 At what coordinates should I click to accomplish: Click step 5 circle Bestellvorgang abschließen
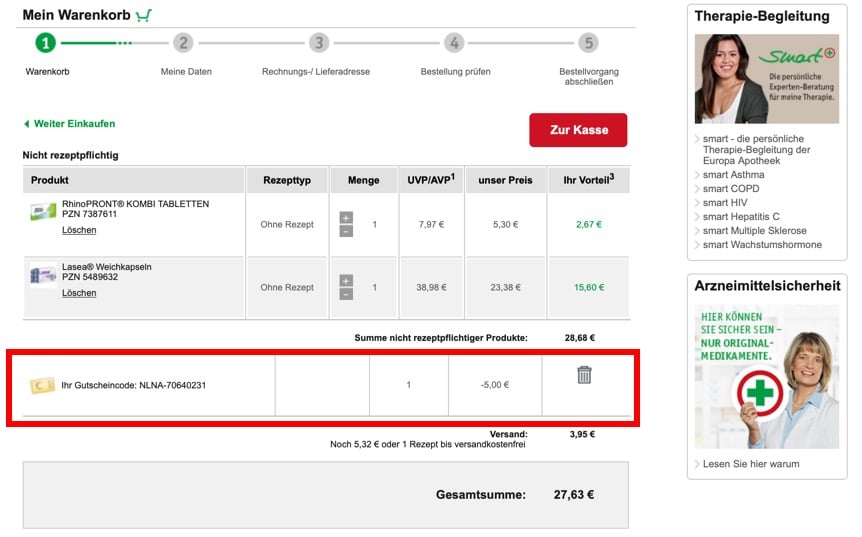(588, 43)
